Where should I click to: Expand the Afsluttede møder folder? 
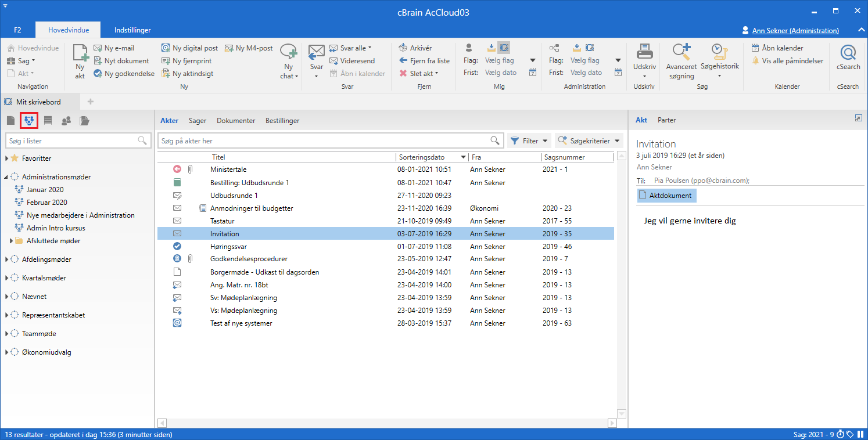pyautogui.click(x=12, y=241)
